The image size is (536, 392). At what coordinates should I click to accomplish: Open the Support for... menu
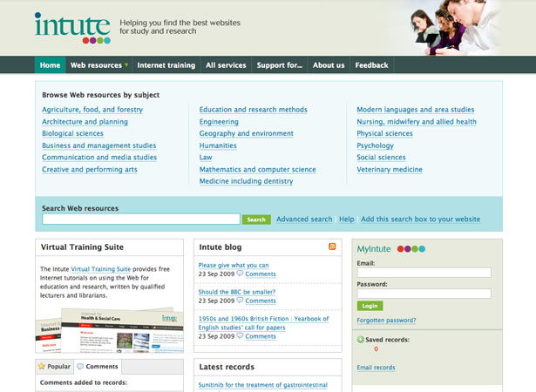click(x=279, y=65)
